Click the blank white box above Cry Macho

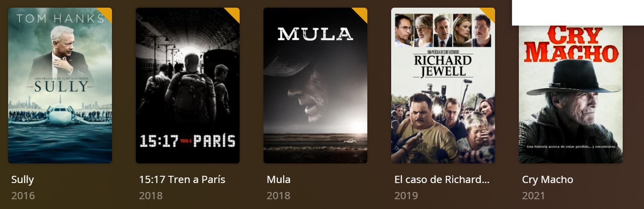pyautogui.click(x=578, y=13)
